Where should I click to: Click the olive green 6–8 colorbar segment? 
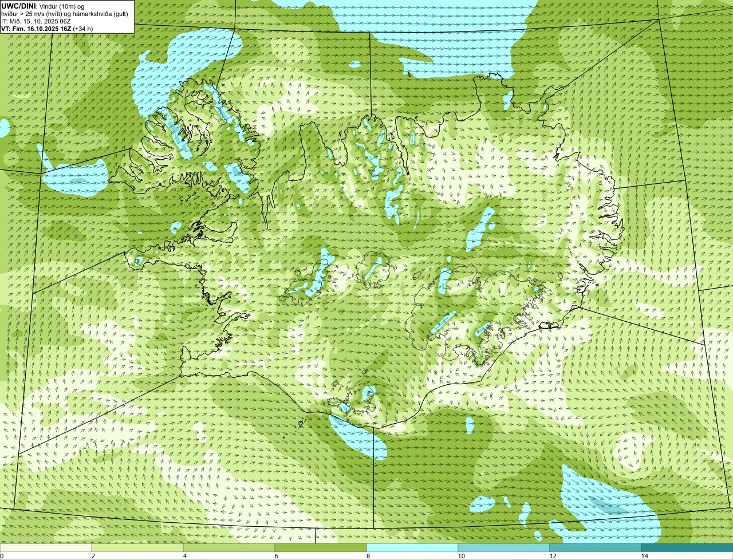[321, 547]
